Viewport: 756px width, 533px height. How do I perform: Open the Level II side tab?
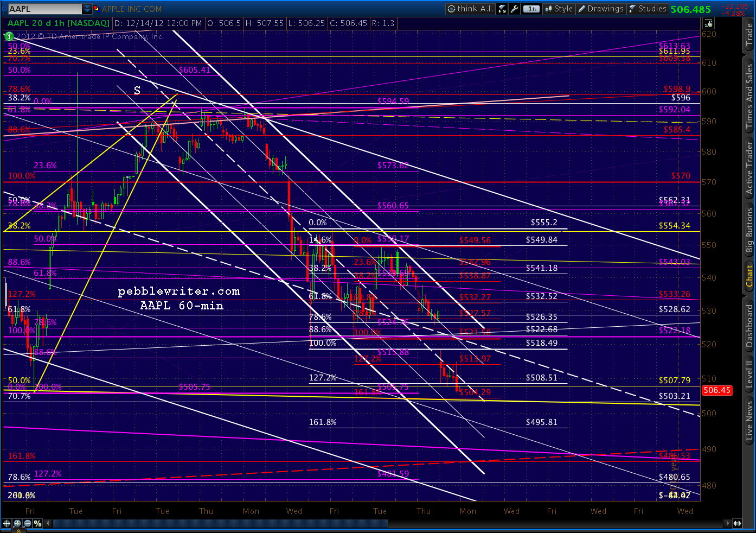tap(749, 375)
